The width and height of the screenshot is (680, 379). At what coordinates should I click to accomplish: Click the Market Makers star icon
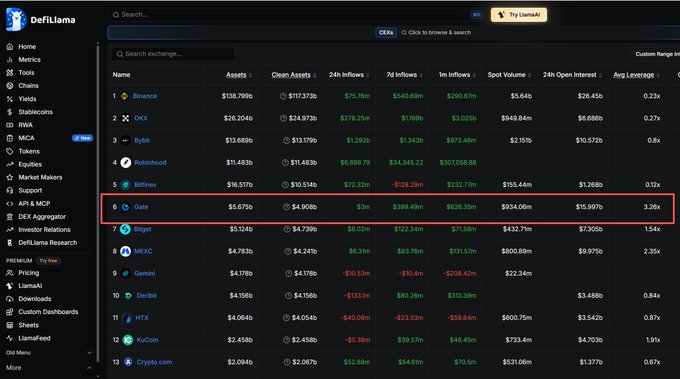(x=10, y=177)
